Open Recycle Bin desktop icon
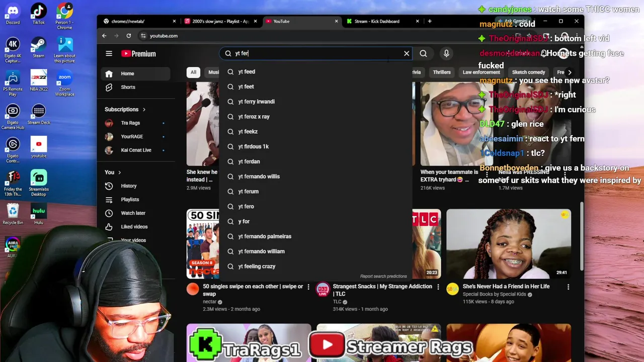This screenshot has height=362, width=644. [13, 214]
